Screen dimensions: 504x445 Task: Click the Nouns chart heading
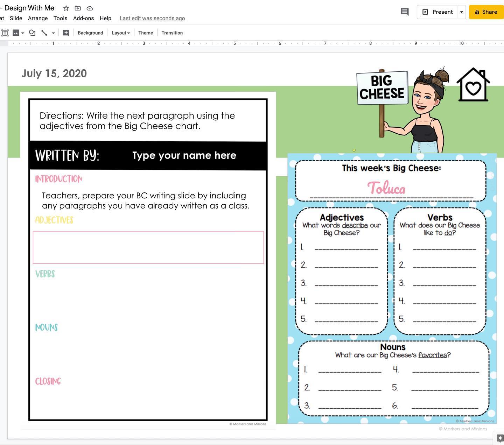[393, 347]
